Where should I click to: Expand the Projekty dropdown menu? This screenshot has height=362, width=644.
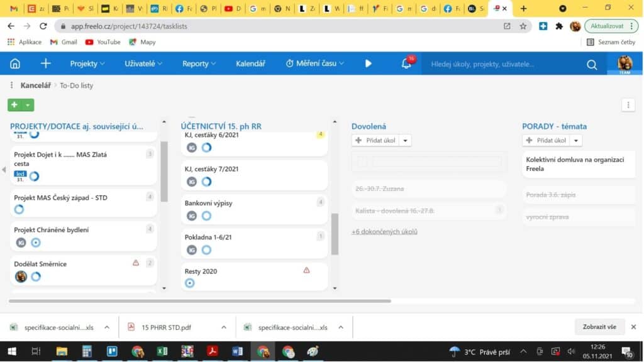pyautogui.click(x=87, y=63)
